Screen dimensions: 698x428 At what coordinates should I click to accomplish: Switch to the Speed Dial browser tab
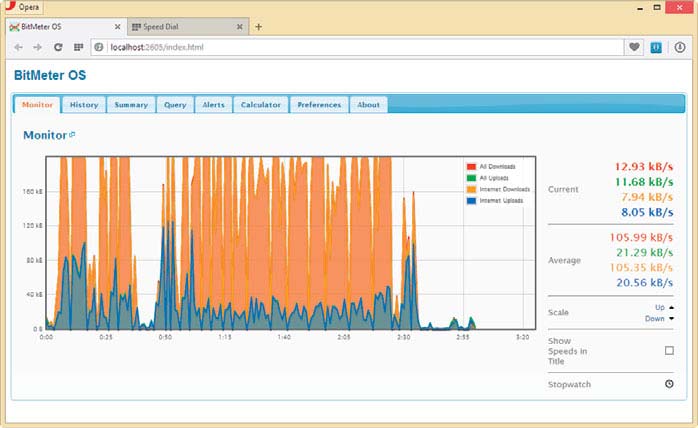(187, 27)
